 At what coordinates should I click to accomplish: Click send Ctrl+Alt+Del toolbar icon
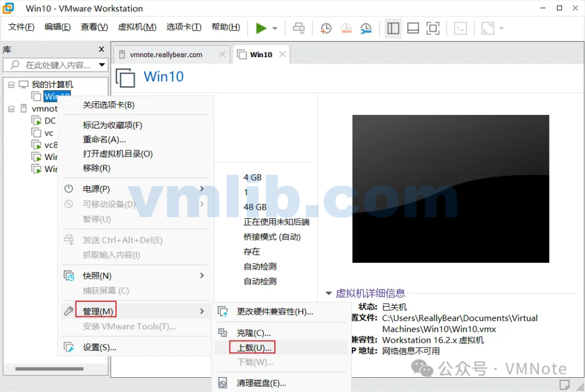pos(298,28)
